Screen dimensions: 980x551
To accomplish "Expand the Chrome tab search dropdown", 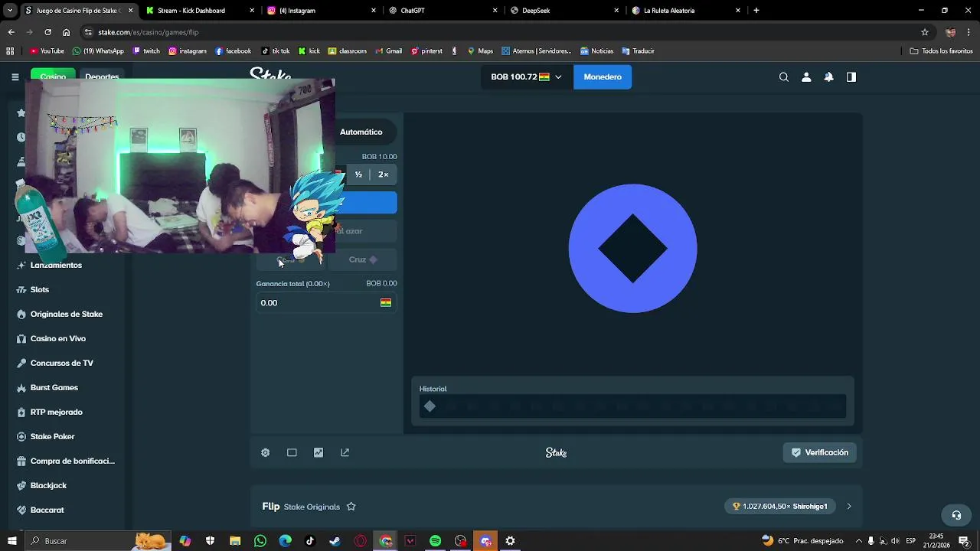I will click(x=10, y=11).
